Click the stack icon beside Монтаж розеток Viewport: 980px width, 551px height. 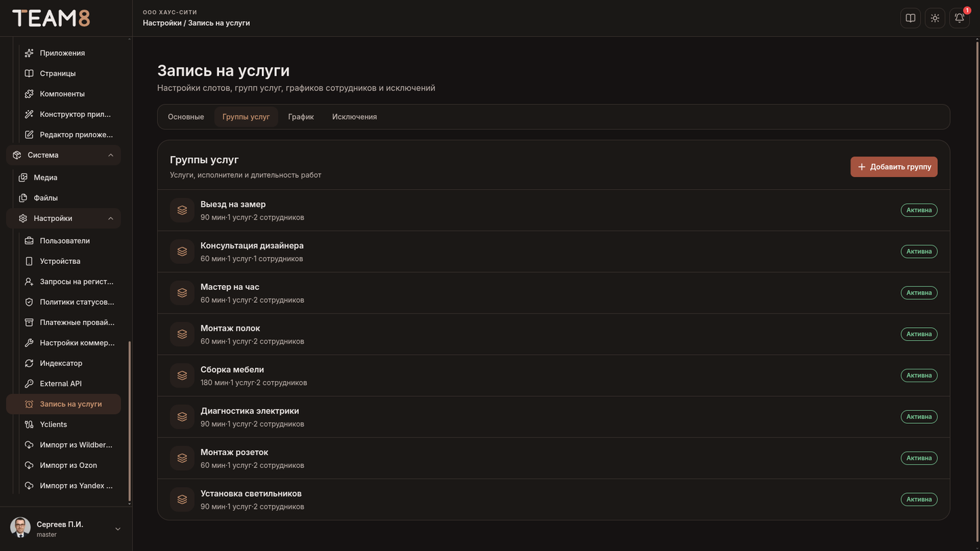pos(182,458)
